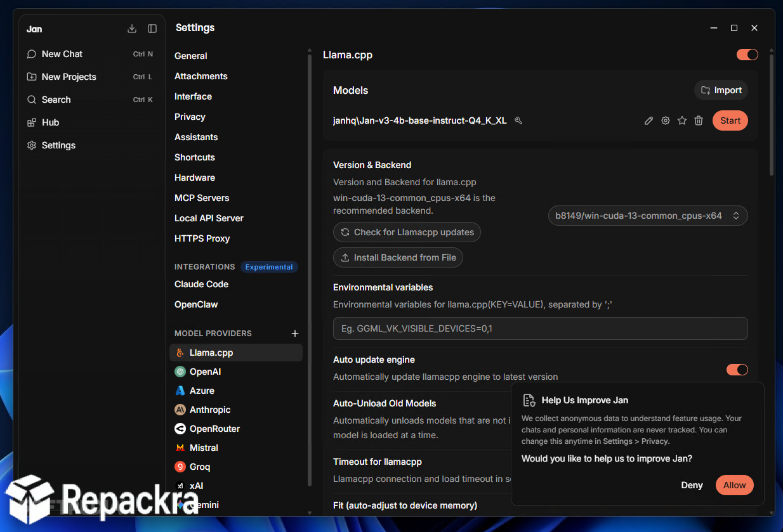
Task: Click the model name janhq\Jan-v3-4b-base-instruct-Q4_K_XL
Action: [420, 120]
